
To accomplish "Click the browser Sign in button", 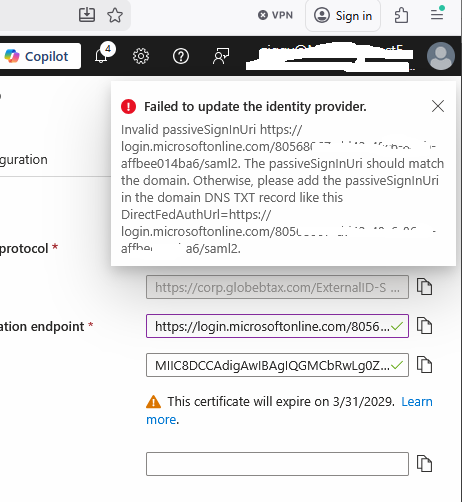I will pyautogui.click(x=343, y=16).
